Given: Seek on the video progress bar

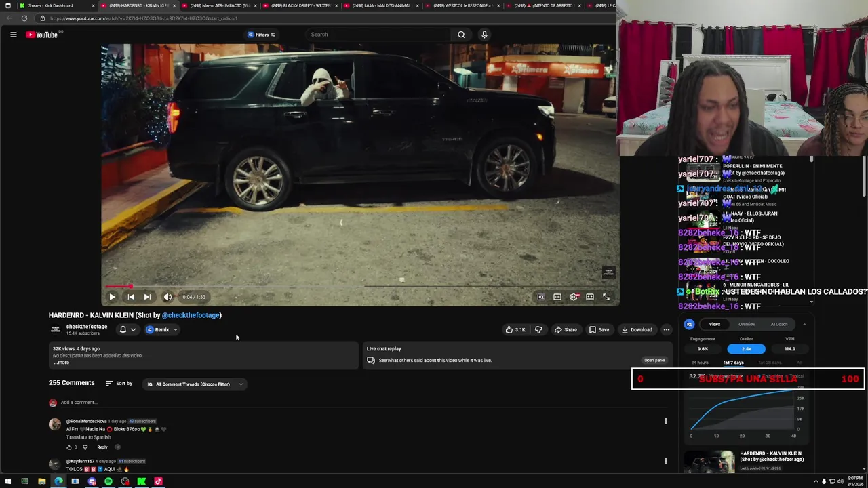Looking at the screenshot, I should [359, 287].
